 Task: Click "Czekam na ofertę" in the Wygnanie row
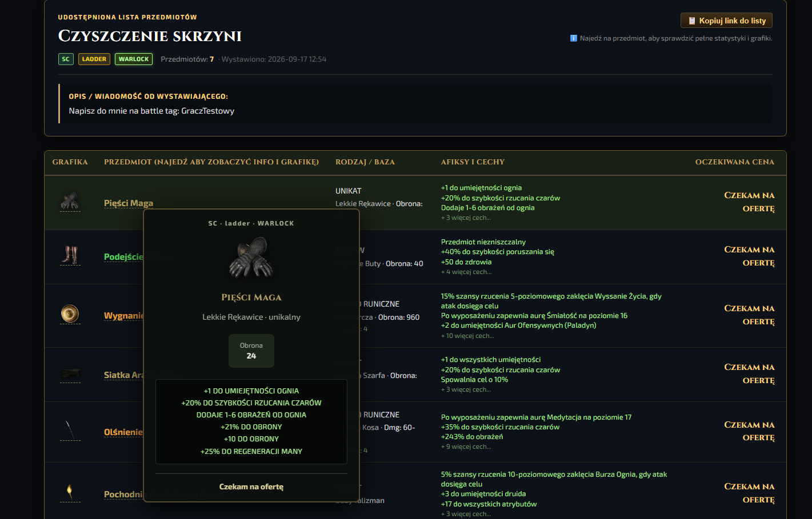(749, 315)
